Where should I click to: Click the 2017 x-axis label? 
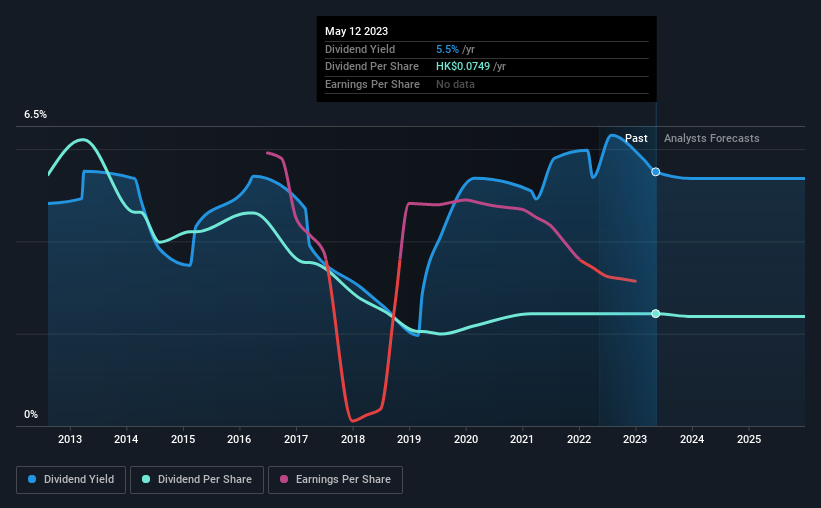[x=296, y=439]
